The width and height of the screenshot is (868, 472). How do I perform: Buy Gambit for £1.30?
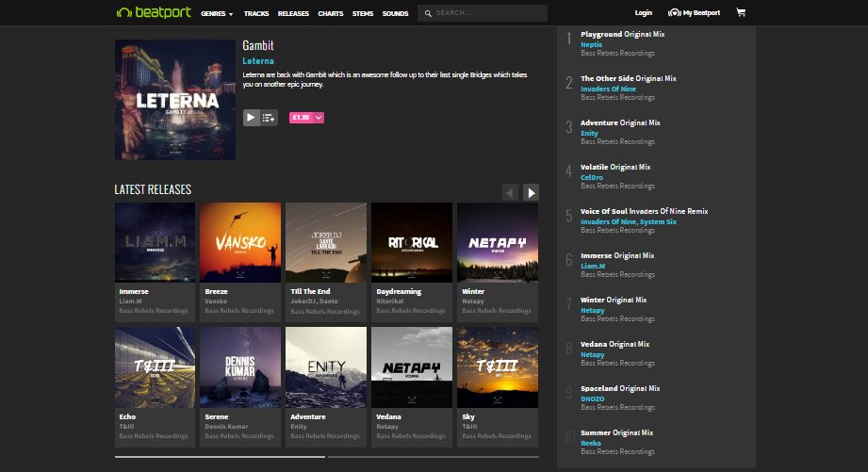[301, 118]
